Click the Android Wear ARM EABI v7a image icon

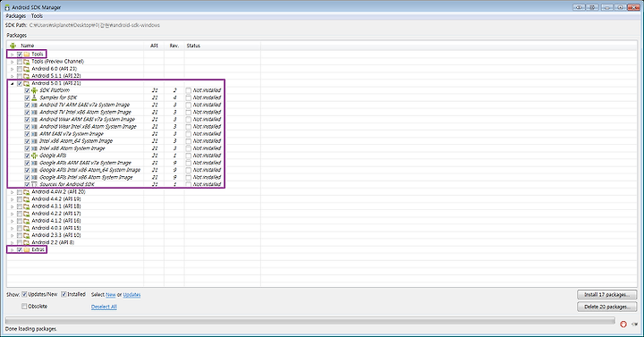[35, 120]
